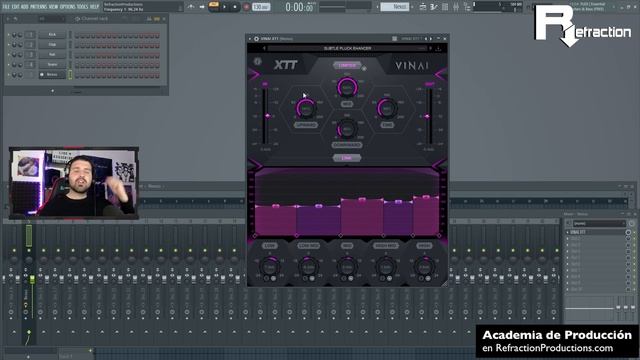Viewport: 640px width, 360px height.
Task: Open the FILE menu
Action: point(6,7)
